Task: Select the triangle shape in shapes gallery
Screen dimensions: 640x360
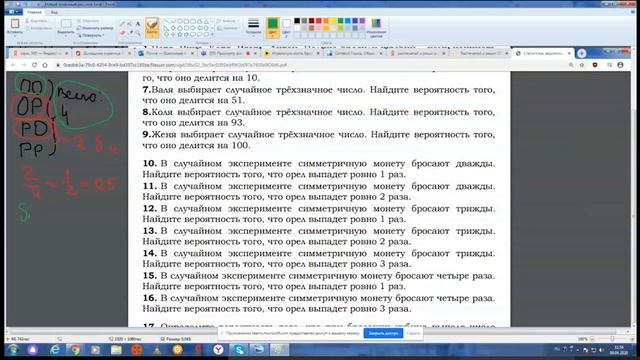Action: point(206,21)
